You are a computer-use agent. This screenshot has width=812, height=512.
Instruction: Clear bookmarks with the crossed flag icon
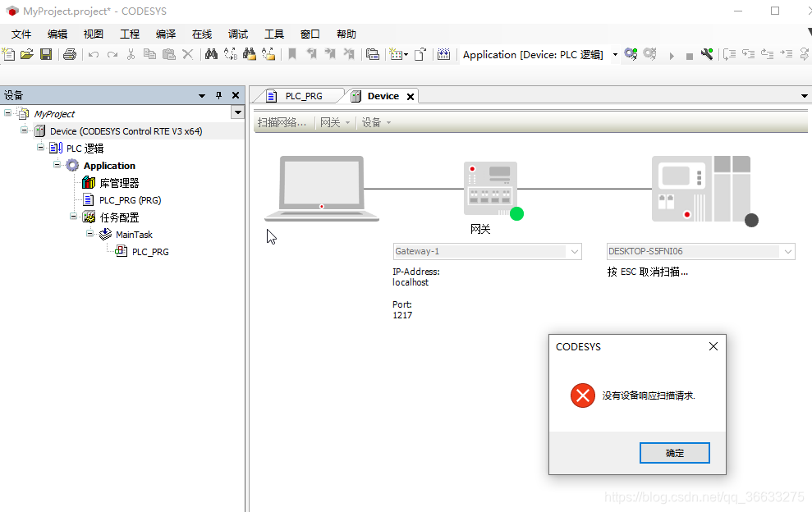click(x=349, y=54)
